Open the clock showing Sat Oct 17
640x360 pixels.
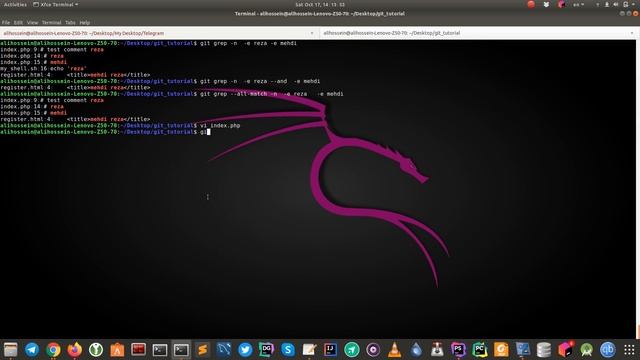click(320, 4)
